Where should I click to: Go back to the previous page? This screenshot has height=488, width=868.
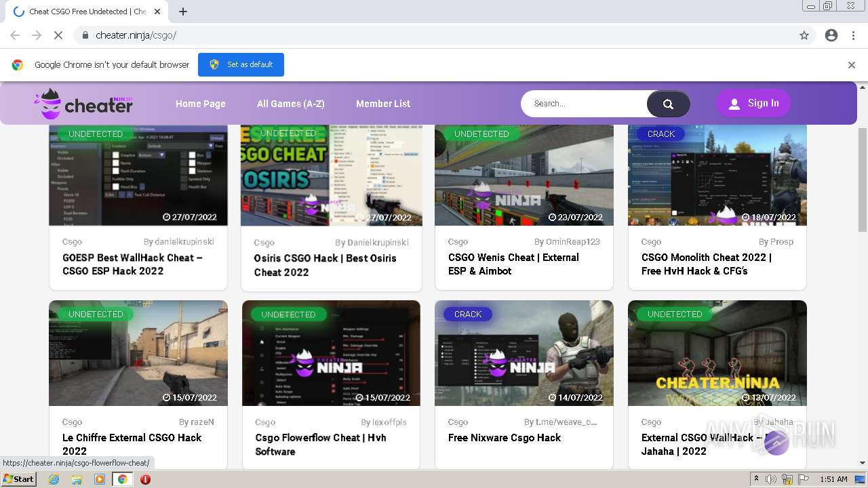15,35
